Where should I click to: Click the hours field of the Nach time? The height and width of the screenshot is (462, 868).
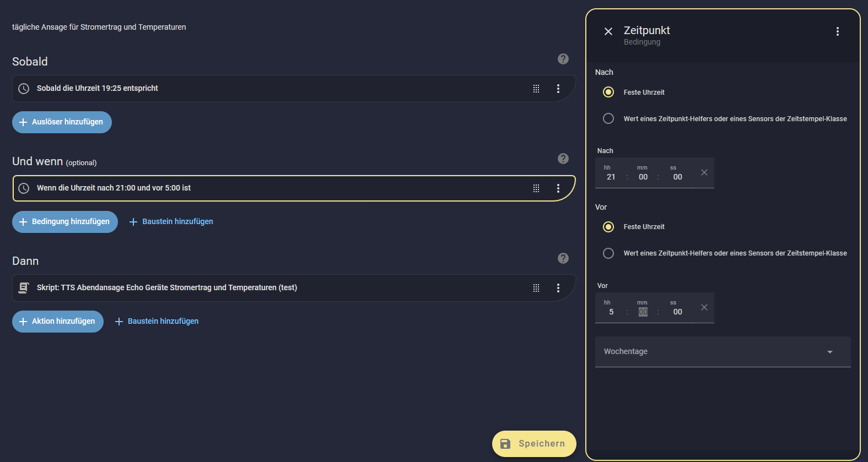click(x=611, y=177)
